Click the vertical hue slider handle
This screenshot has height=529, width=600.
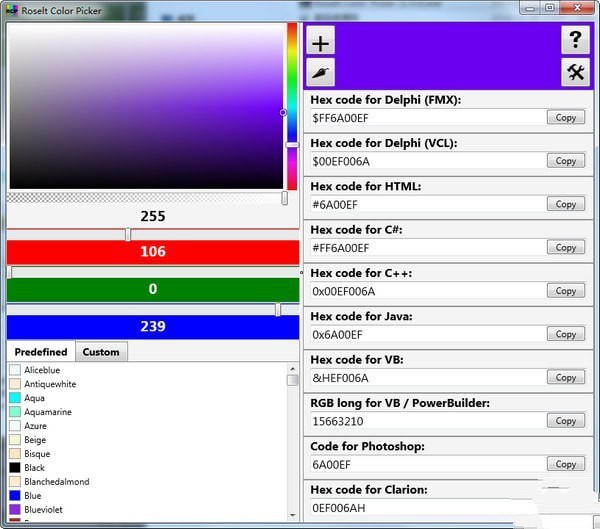292,145
